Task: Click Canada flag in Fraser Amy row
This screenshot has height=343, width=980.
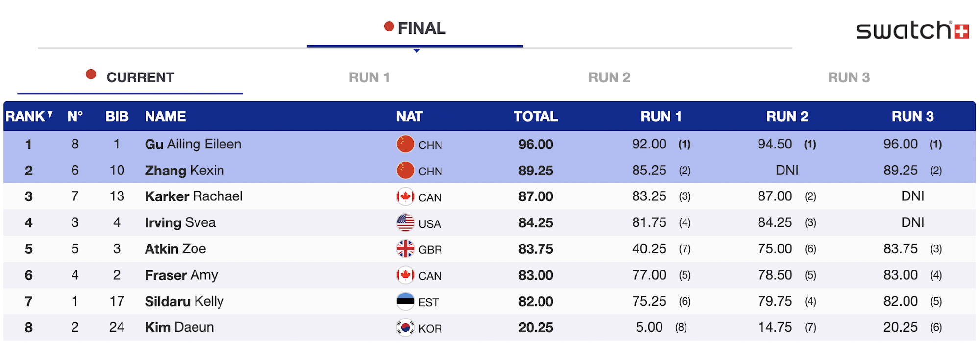Action: (x=405, y=275)
